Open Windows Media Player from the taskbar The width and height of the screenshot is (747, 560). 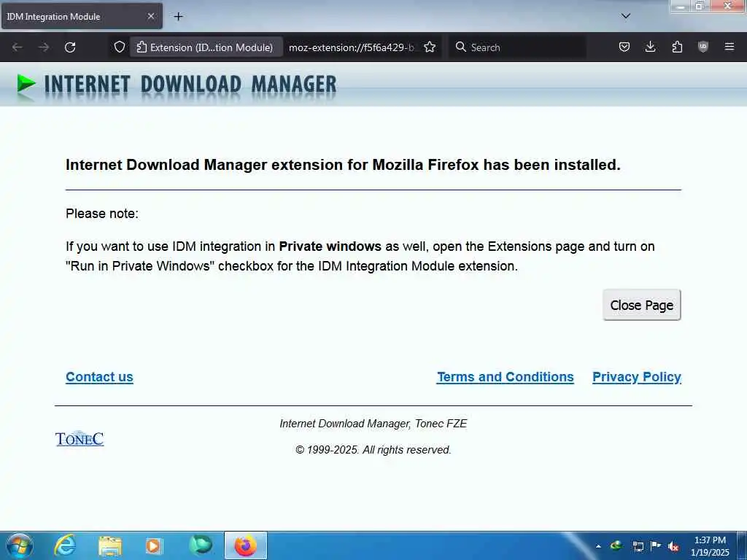pyautogui.click(x=154, y=546)
